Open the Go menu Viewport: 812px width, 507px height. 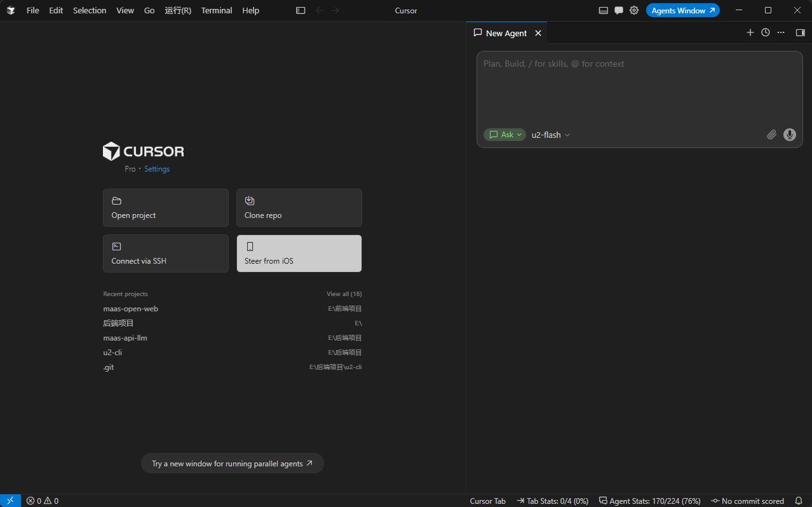[x=149, y=10]
